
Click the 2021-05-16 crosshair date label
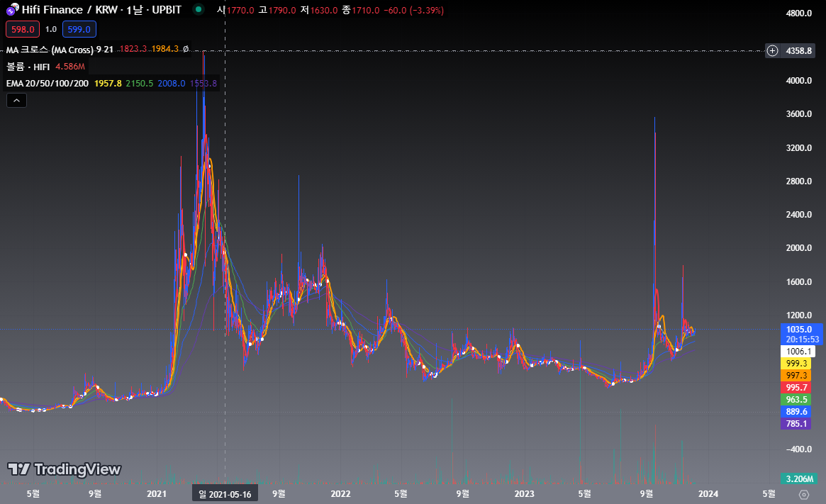pyautogui.click(x=225, y=494)
